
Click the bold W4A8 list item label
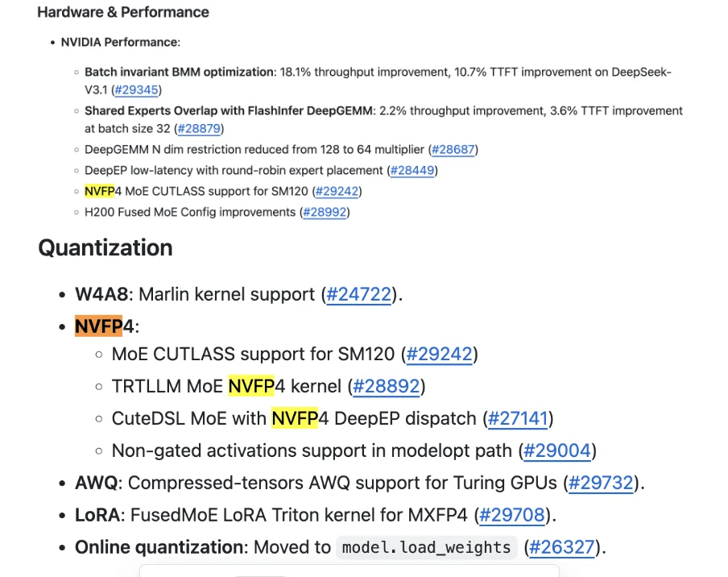(101, 294)
